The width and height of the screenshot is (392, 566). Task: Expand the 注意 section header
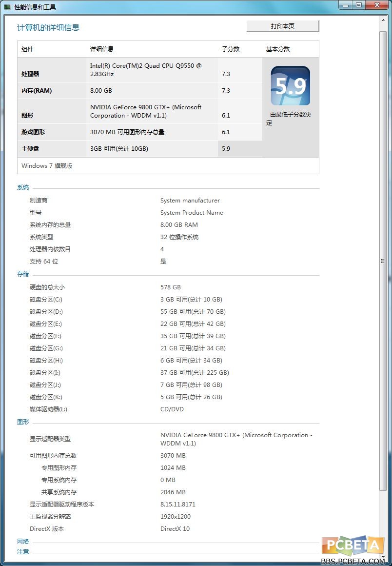23,551
